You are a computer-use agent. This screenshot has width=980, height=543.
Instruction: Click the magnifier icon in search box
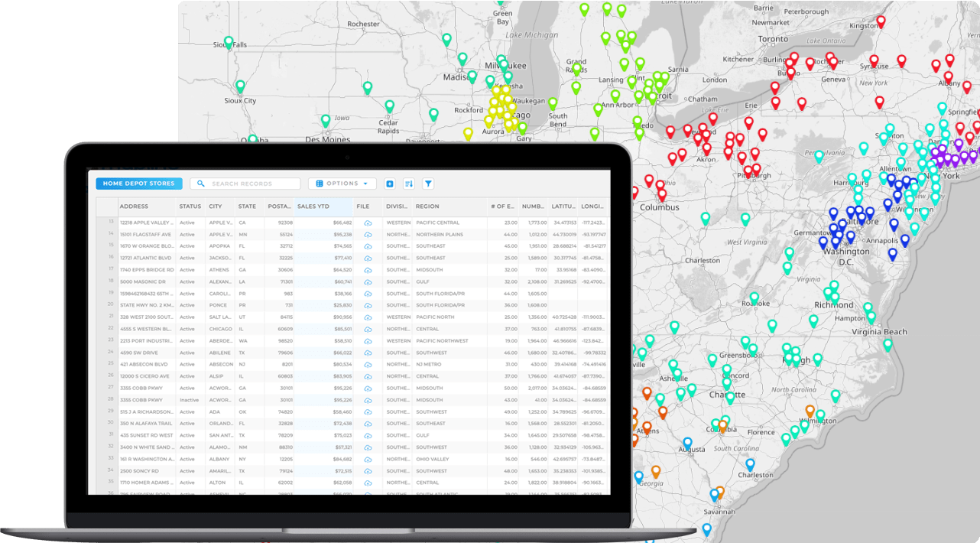(x=201, y=184)
